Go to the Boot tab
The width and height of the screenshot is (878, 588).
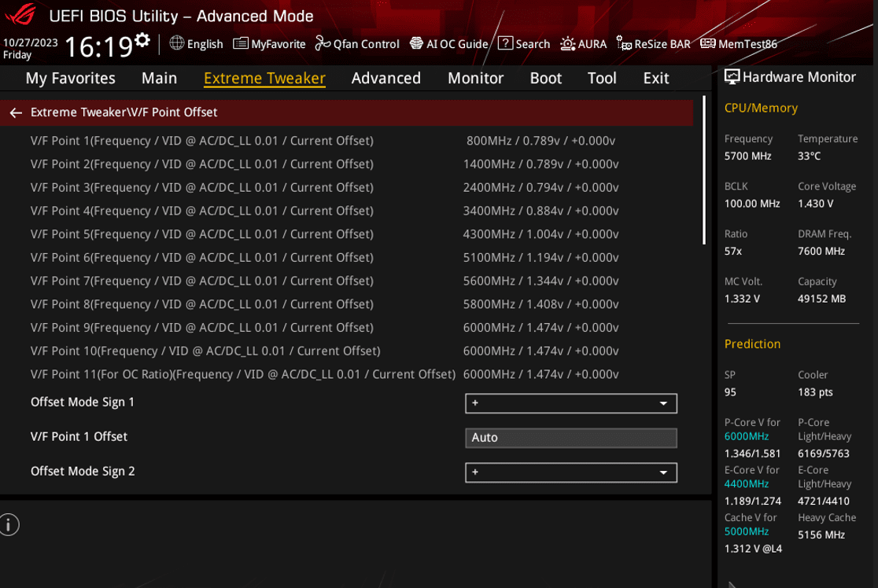[x=545, y=78]
